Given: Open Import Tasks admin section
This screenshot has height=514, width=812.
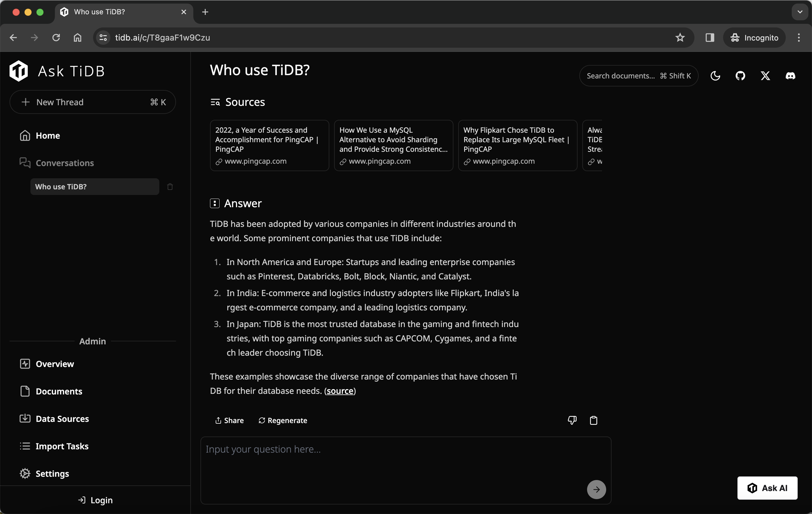Looking at the screenshot, I should click(61, 446).
